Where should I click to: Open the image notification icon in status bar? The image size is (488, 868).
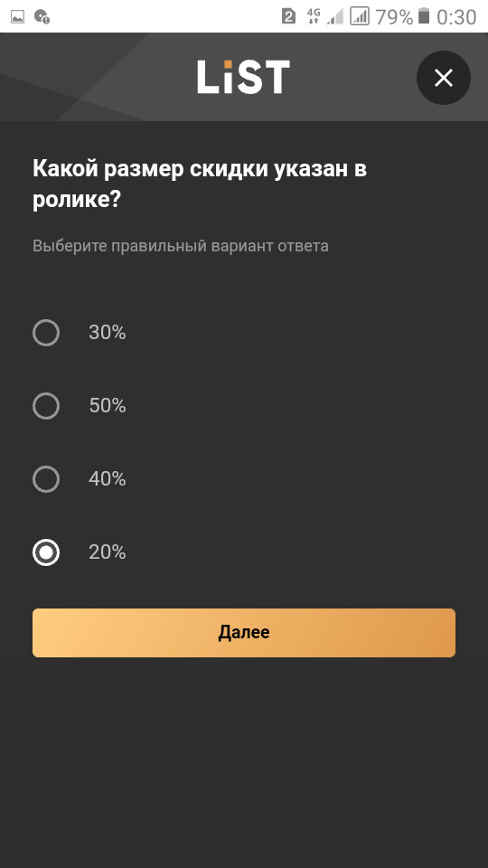point(18,16)
